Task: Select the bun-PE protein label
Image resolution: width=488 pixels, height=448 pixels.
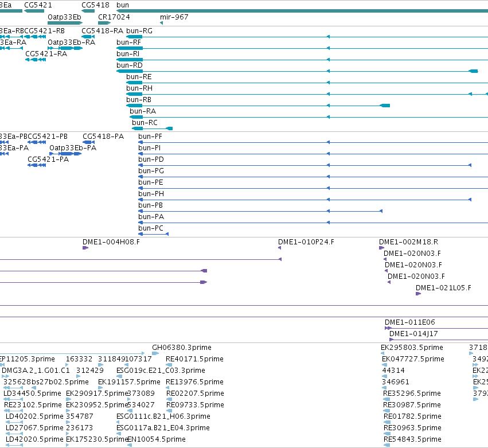Action: point(151,182)
